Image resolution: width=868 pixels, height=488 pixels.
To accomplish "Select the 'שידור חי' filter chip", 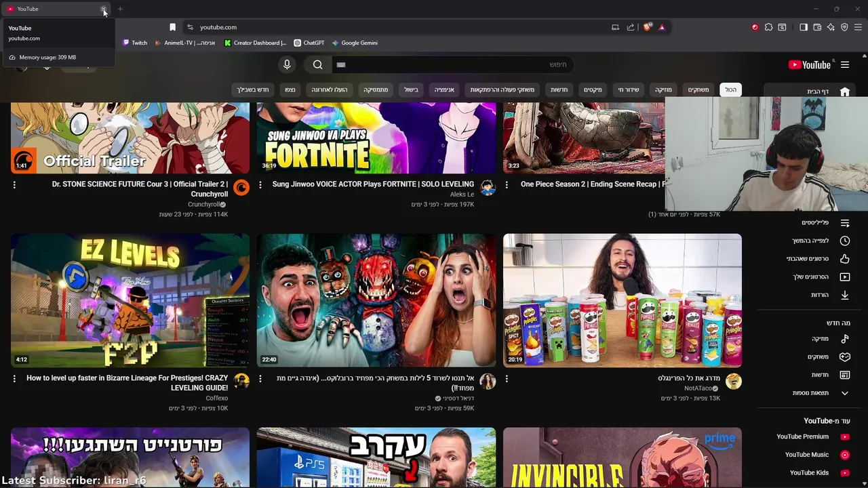I will click(x=629, y=89).
